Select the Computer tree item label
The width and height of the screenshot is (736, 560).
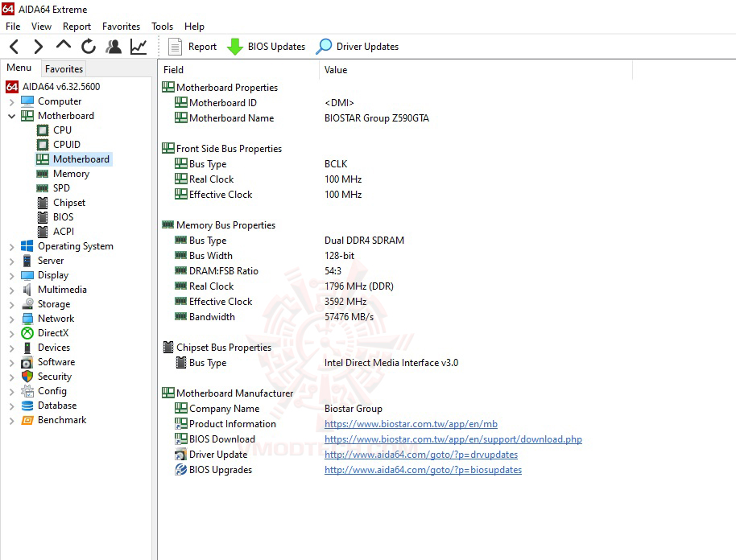pyautogui.click(x=60, y=101)
